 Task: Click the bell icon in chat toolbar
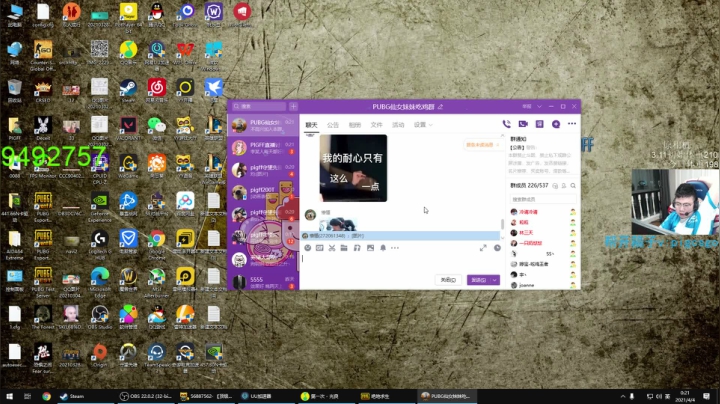383,248
